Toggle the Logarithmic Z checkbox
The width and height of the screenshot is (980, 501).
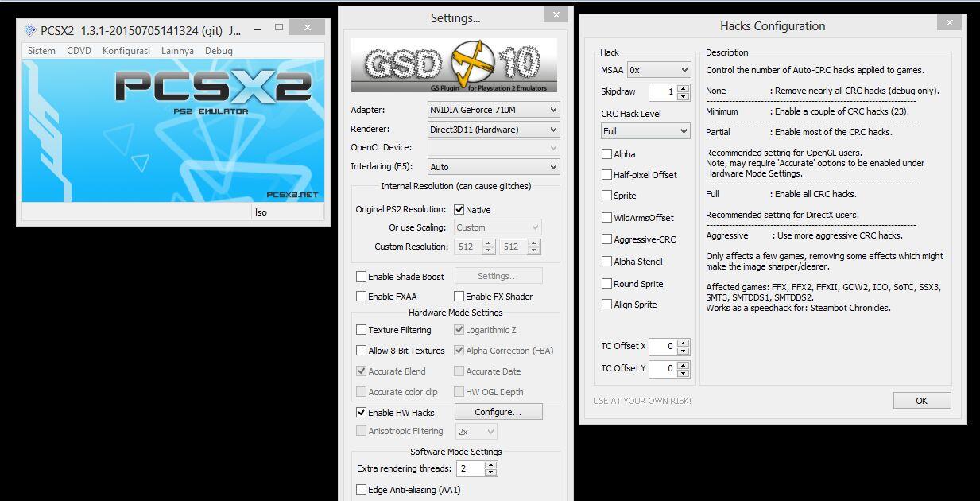[459, 330]
